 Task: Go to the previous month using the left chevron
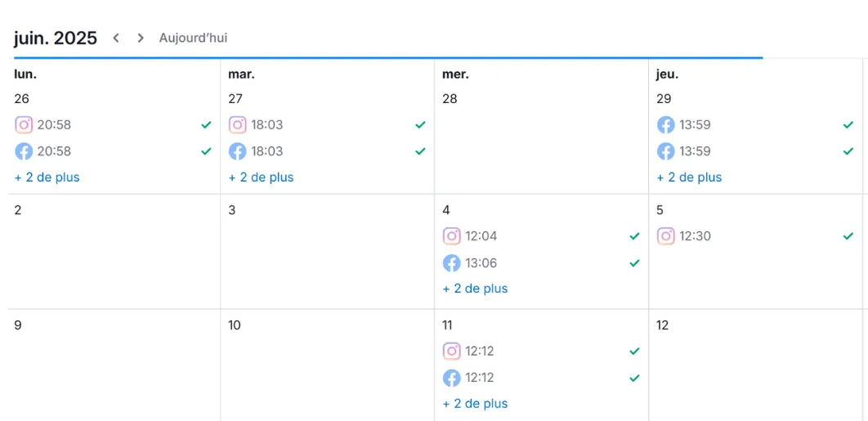[x=116, y=38]
